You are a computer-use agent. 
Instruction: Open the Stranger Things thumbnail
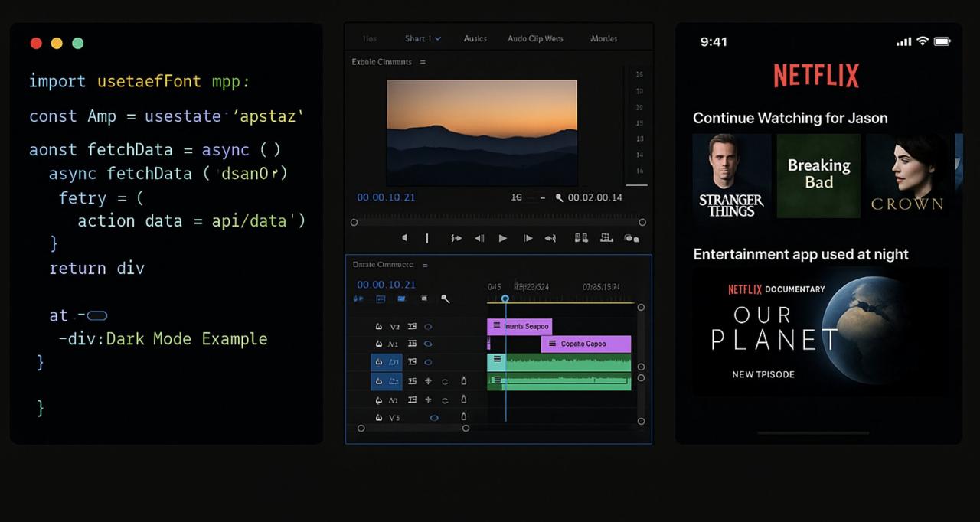(731, 176)
